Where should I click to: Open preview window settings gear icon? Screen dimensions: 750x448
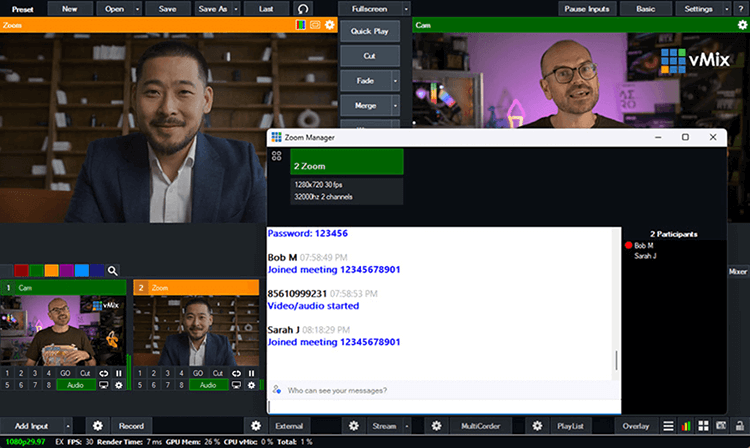coord(331,24)
